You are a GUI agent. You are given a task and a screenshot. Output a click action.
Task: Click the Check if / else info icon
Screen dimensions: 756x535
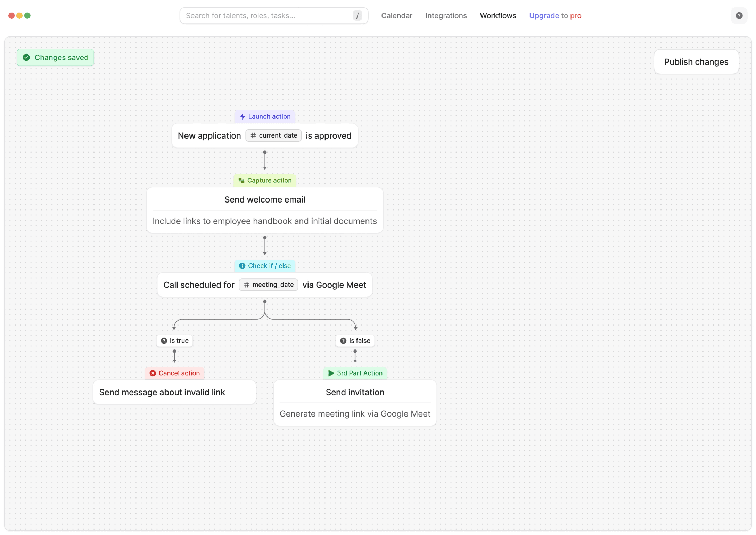(242, 266)
